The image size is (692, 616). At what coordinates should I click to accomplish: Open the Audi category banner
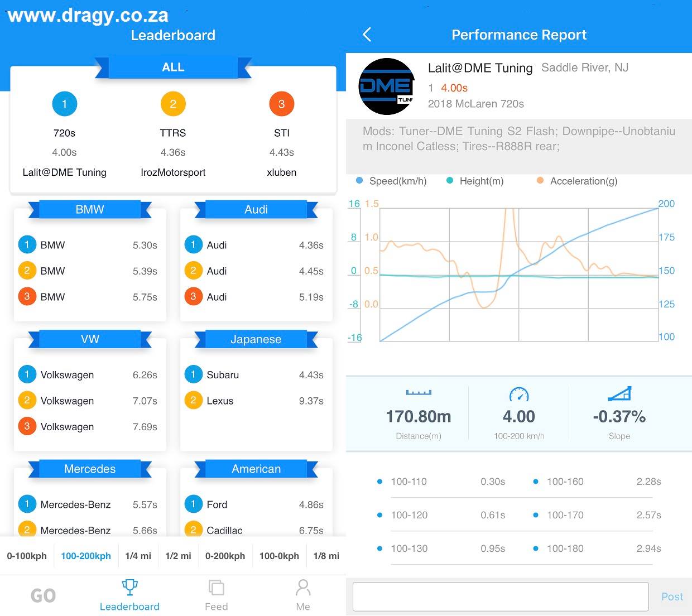(x=256, y=209)
